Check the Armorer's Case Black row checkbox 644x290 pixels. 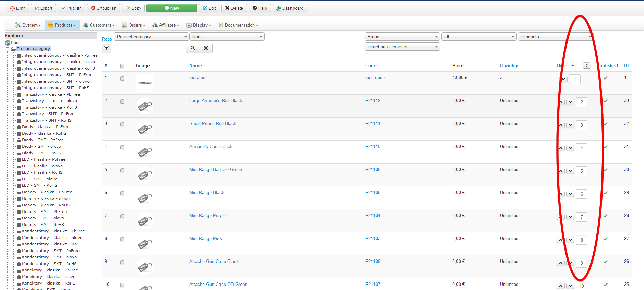(122, 147)
